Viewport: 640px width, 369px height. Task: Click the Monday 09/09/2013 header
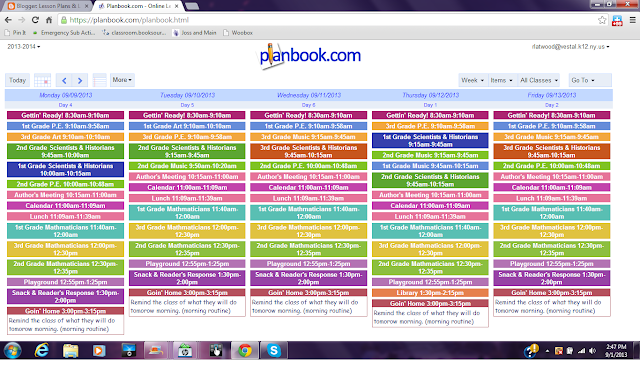(x=66, y=95)
